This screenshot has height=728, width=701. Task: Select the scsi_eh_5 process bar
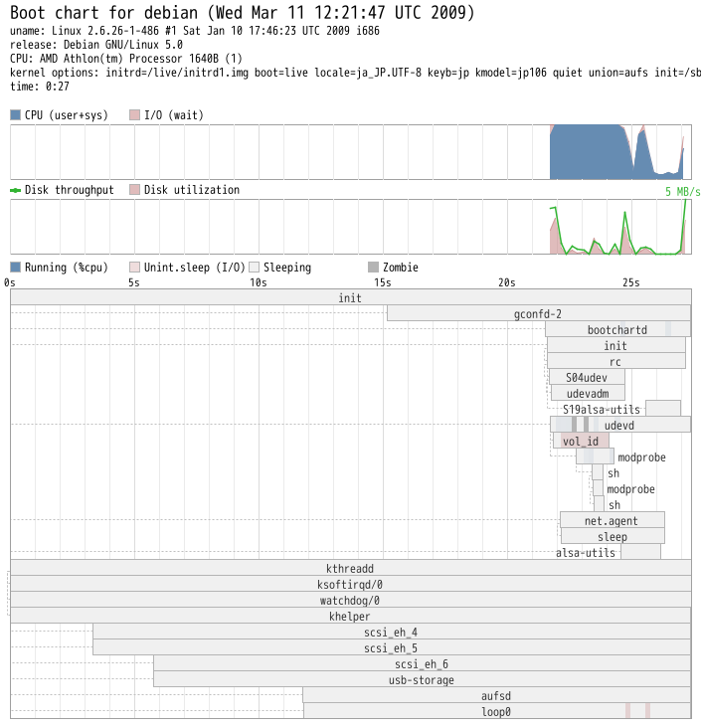pos(392,647)
